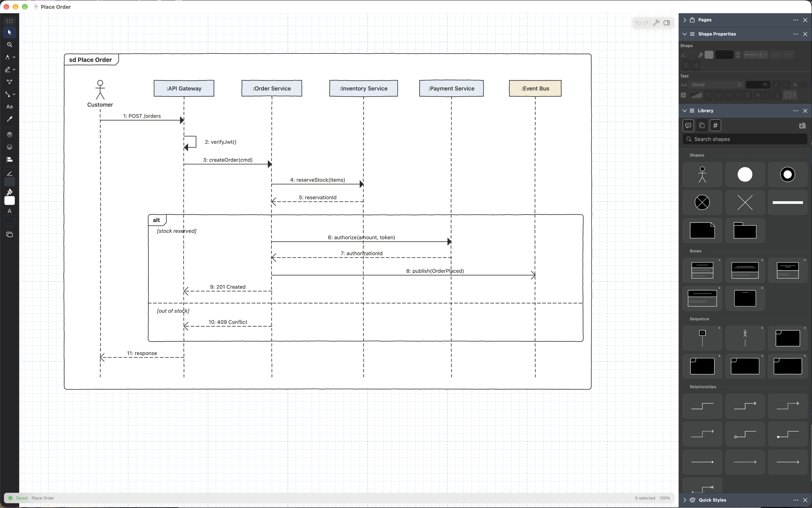Click the dark stroke color swatch in left toolbar
The width and height of the screenshot is (812, 508).
9,182
